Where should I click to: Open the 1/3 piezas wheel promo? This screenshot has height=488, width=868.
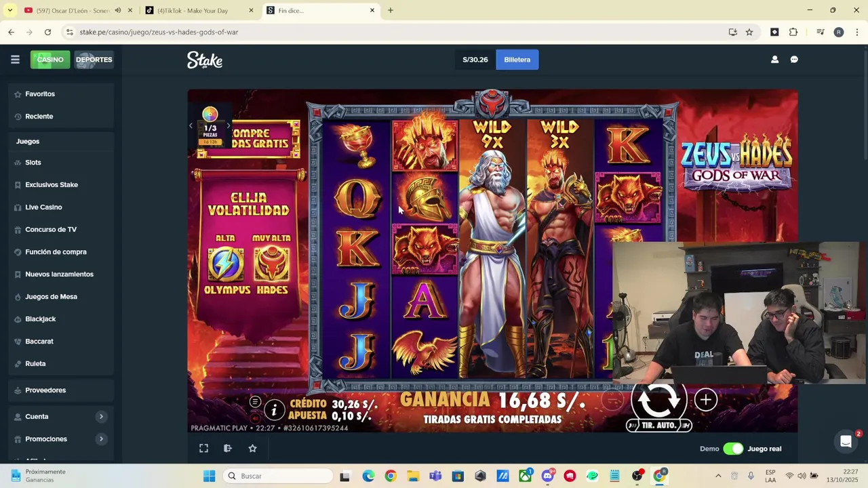[x=210, y=125]
